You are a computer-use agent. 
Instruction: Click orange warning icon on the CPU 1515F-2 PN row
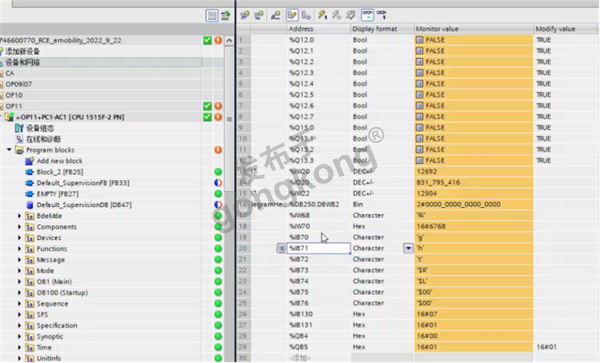218,117
